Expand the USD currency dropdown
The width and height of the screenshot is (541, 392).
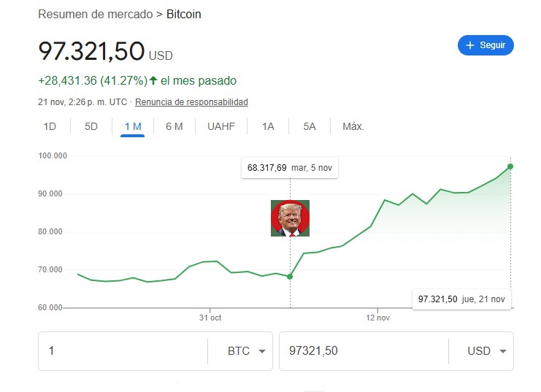point(485,351)
